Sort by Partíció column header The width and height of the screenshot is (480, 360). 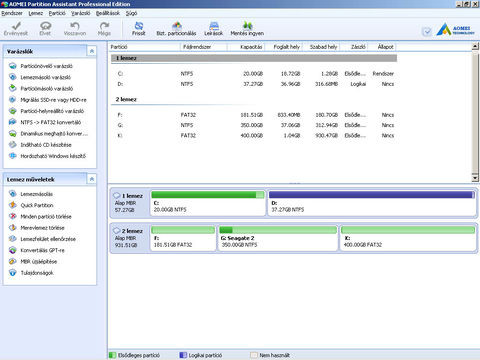(x=145, y=47)
